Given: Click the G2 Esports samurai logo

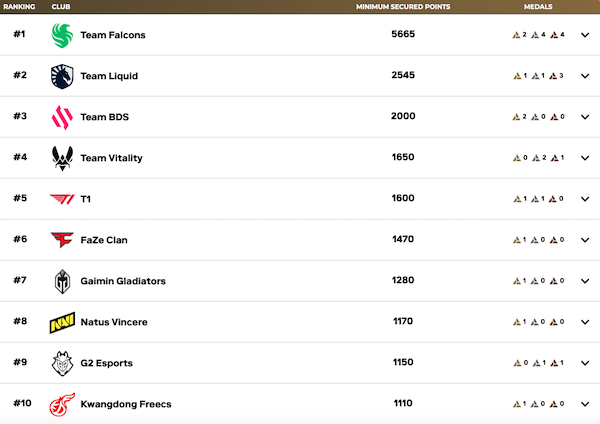Looking at the screenshot, I should 62,363.
